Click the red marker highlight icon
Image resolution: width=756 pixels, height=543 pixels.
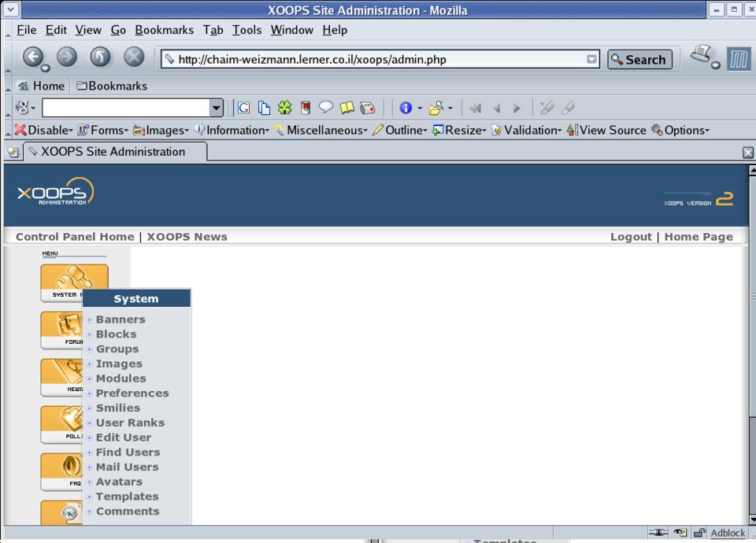coord(306,108)
